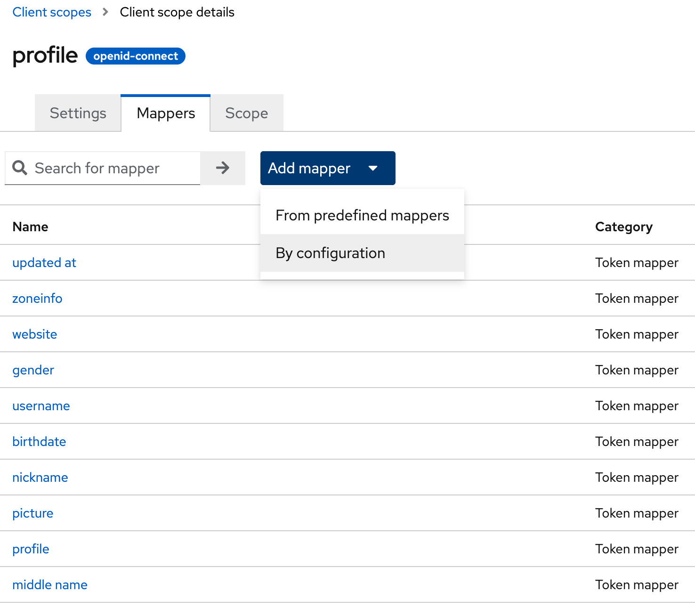The height and width of the screenshot is (616, 695).
Task: Select the website mapper
Action: [35, 334]
